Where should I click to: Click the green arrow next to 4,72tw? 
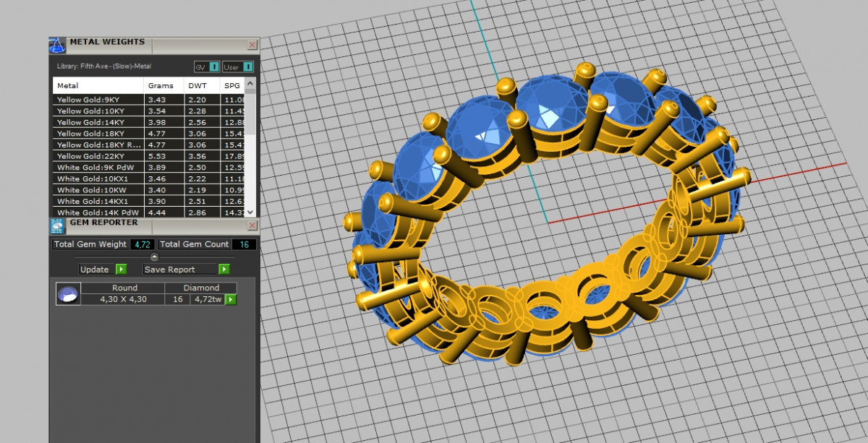(x=231, y=299)
